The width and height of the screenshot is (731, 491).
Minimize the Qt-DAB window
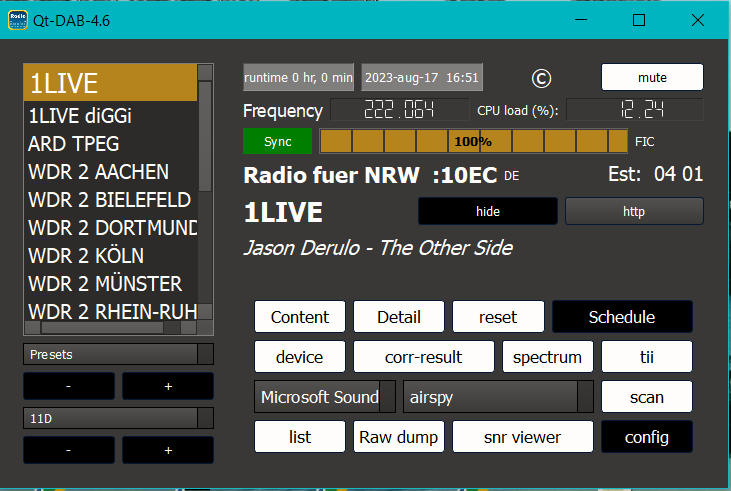point(581,20)
